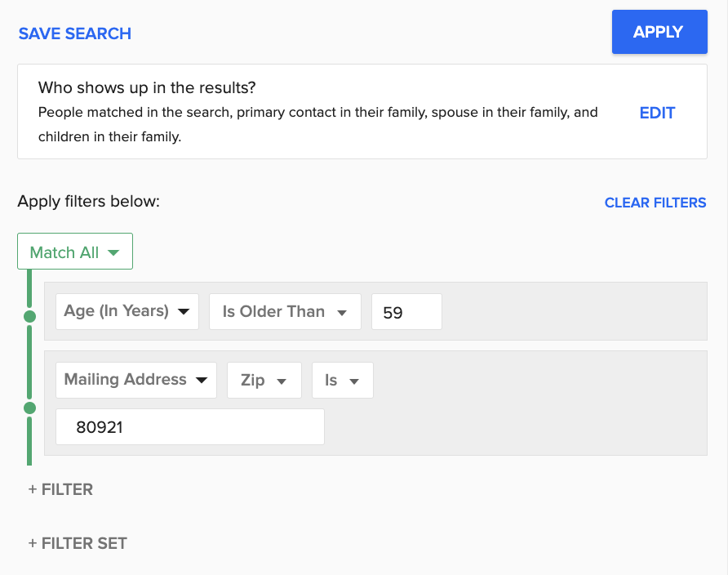
Task: Add a new filter with + FILTER
Action: [60, 489]
